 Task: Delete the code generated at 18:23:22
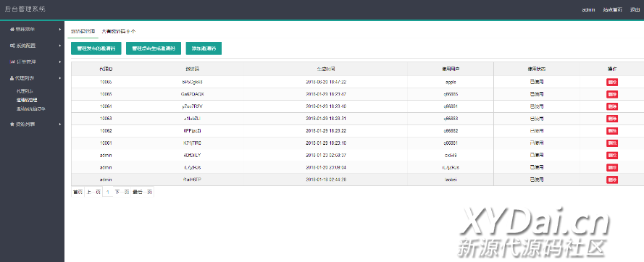coord(612,131)
